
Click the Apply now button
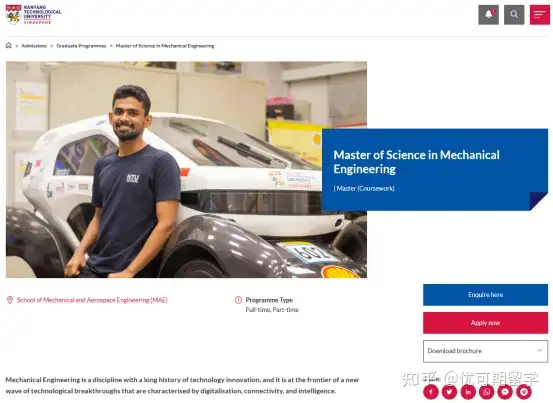tap(485, 323)
